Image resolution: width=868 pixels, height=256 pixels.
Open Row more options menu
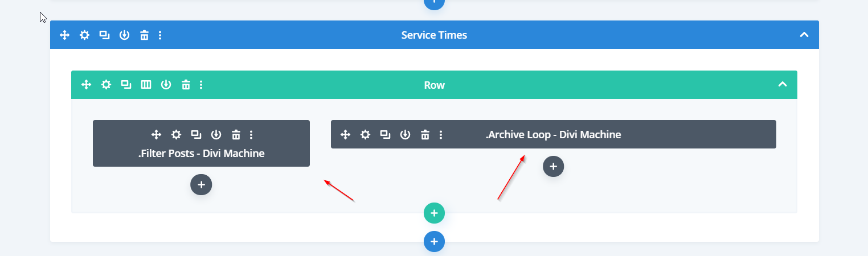[x=201, y=85]
